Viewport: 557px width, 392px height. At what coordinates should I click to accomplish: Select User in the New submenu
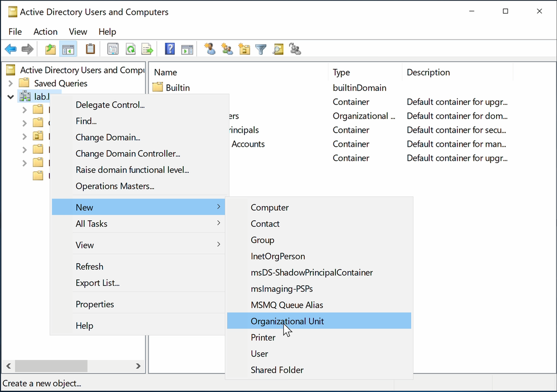[259, 353]
